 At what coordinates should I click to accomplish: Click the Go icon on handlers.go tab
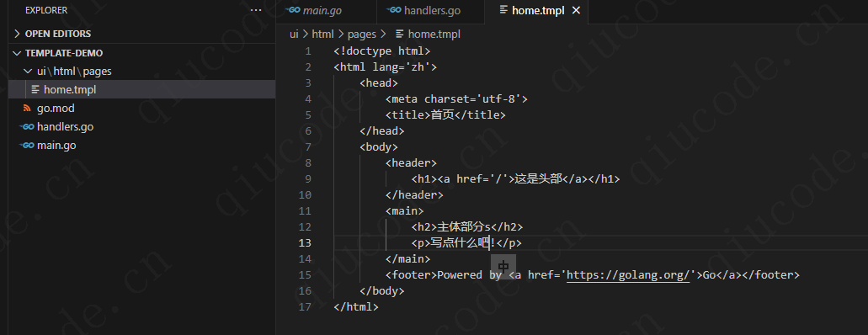coord(394,10)
